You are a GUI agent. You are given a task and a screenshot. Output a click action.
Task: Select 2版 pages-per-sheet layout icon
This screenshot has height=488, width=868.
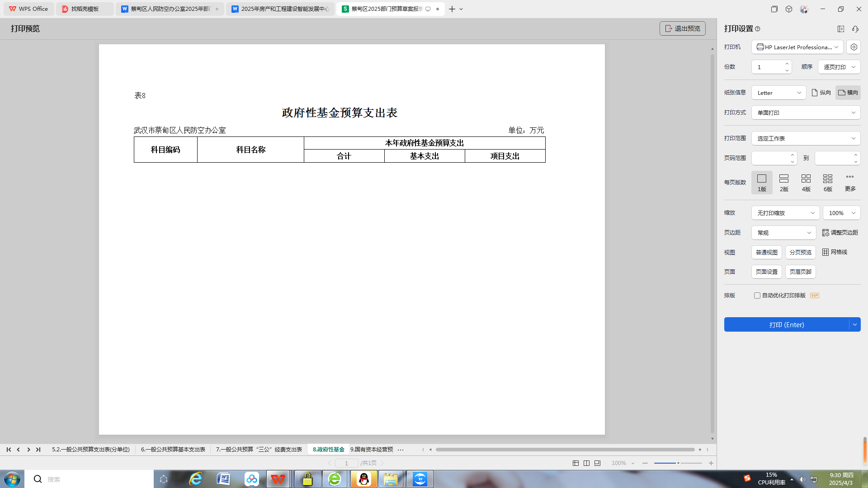[784, 183]
